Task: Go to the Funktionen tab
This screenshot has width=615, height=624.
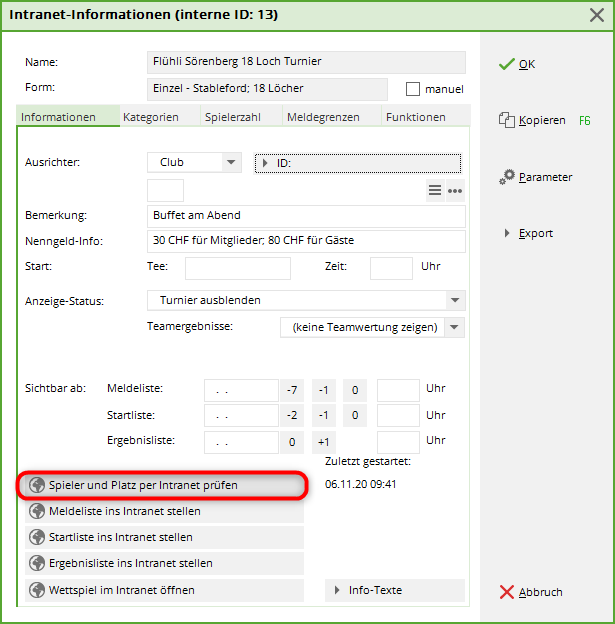Action: [426, 117]
